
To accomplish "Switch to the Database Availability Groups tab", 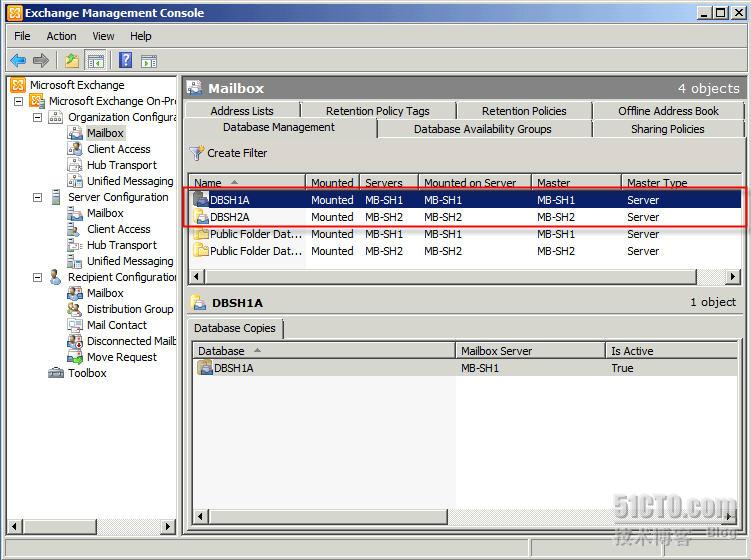I will tap(485, 129).
